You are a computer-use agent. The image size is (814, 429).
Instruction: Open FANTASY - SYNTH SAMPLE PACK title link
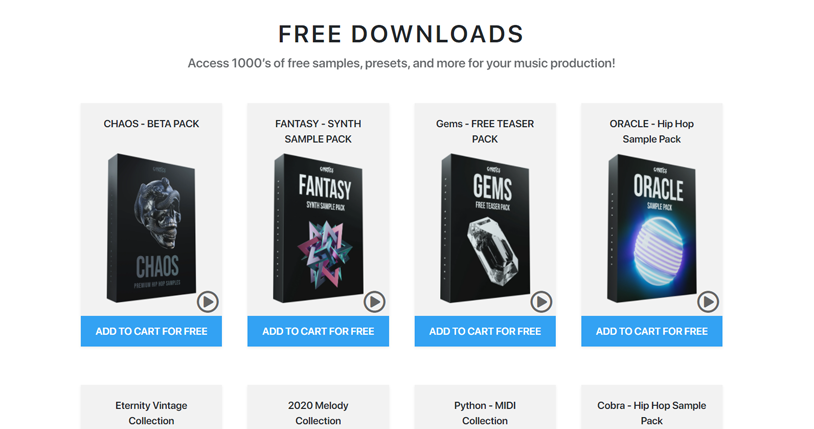tap(318, 131)
